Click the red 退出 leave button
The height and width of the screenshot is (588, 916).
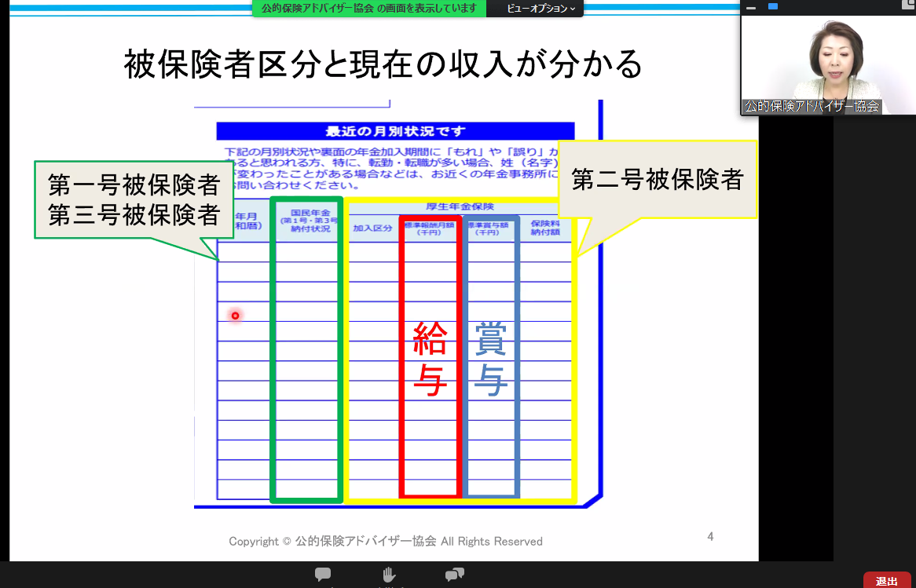pyautogui.click(x=886, y=581)
